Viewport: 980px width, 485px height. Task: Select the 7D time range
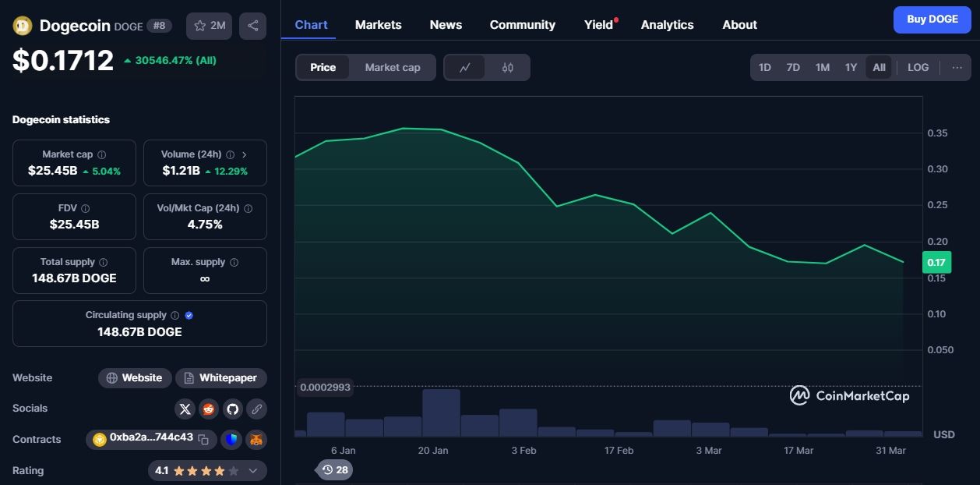coord(793,68)
